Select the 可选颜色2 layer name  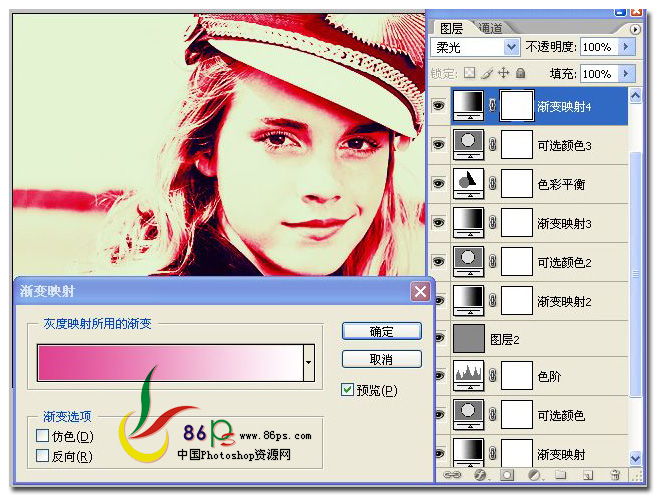click(x=564, y=263)
